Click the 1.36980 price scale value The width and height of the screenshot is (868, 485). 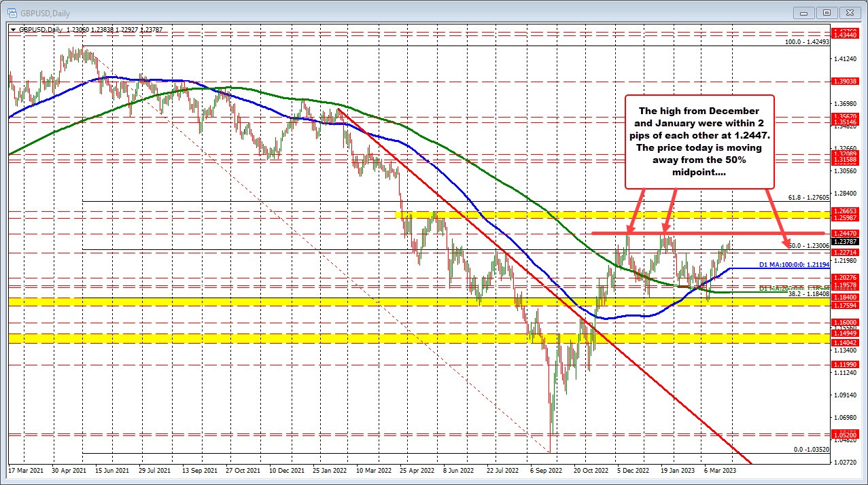(846, 104)
